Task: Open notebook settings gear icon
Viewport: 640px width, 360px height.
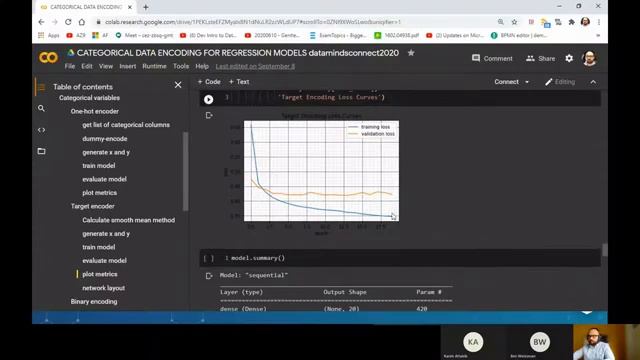Action: (x=569, y=58)
